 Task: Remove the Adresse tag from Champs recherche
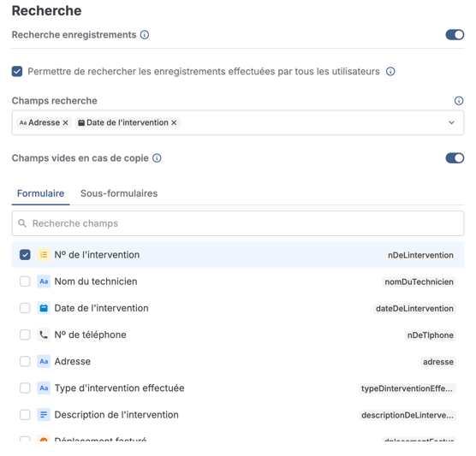tap(65, 122)
